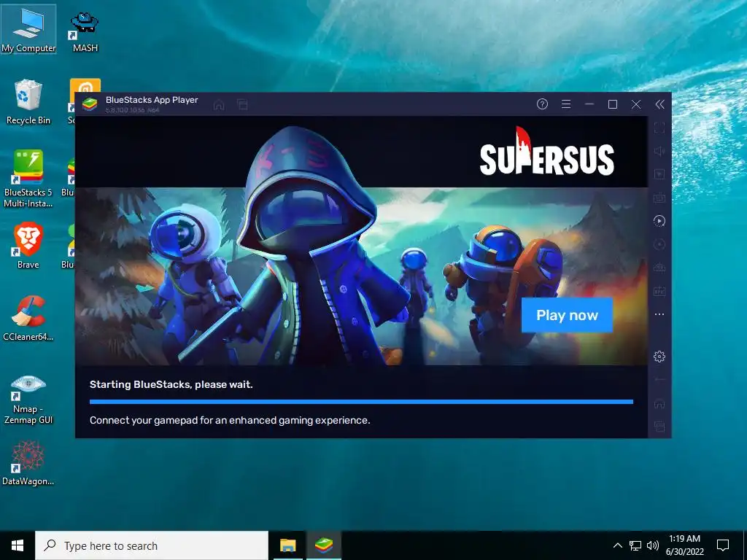The image size is (747, 560).
Task: Open the Windows Start menu
Action: click(18, 545)
